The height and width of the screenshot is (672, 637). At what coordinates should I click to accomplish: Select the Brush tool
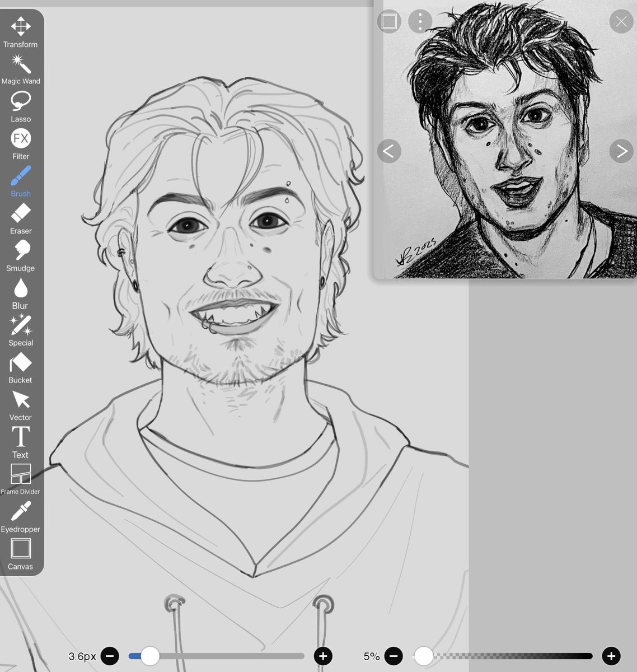21,181
